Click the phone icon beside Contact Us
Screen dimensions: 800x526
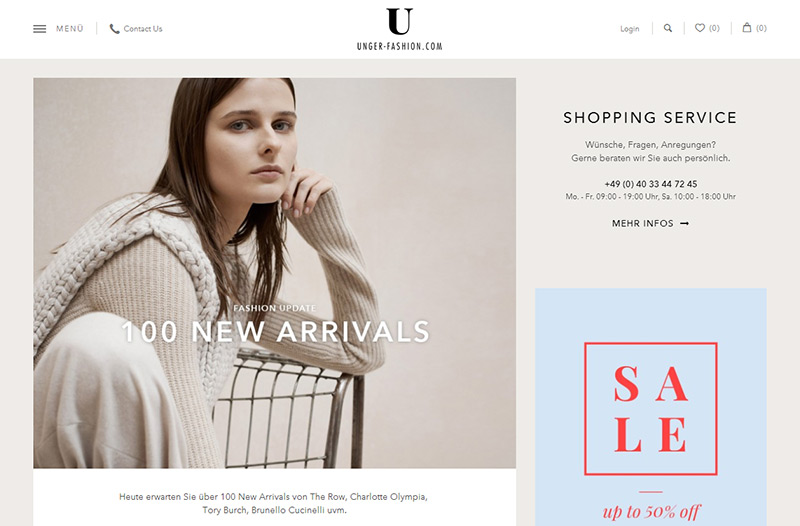pyautogui.click(x=114, y=29)
